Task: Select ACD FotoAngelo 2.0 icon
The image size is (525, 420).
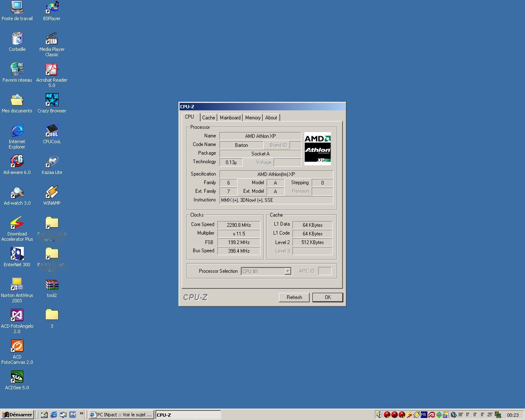Action: pyautogui.click(x=17, y=321)
